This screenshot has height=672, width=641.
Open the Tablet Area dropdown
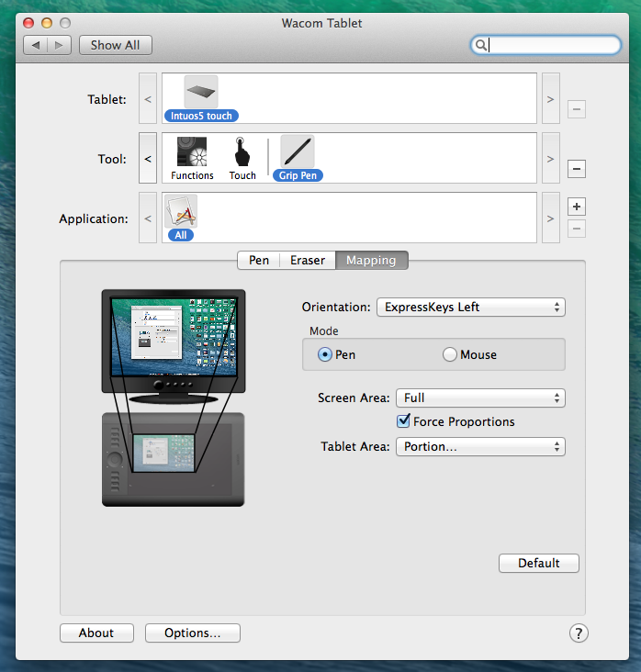(x=480, y=446)
